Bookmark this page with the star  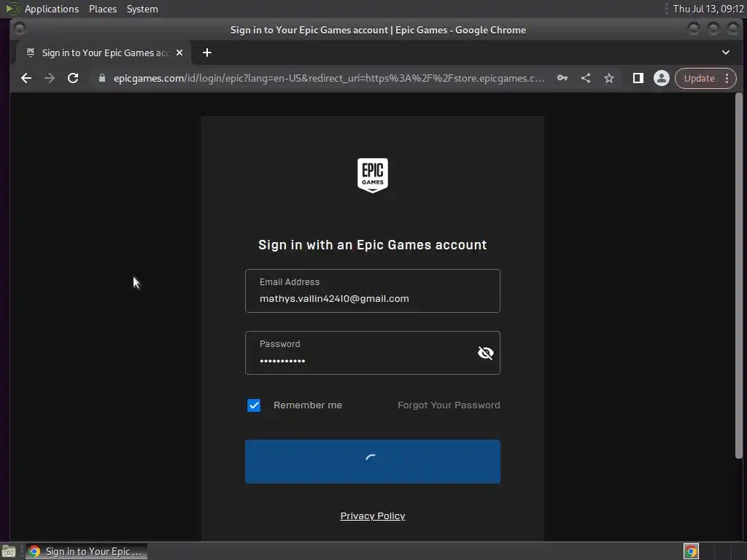609,78
